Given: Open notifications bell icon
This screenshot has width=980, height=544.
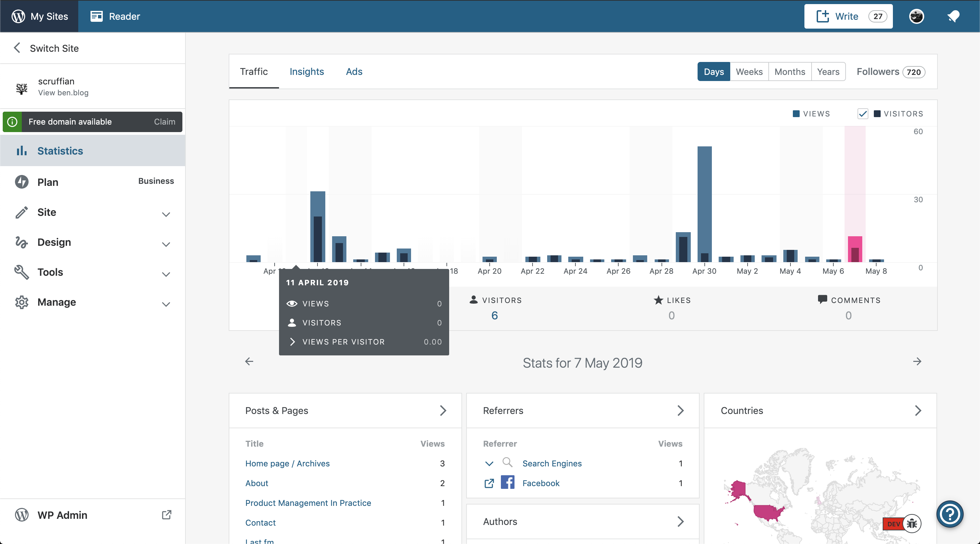Looking at the screenshot, I should pos(953,16).
